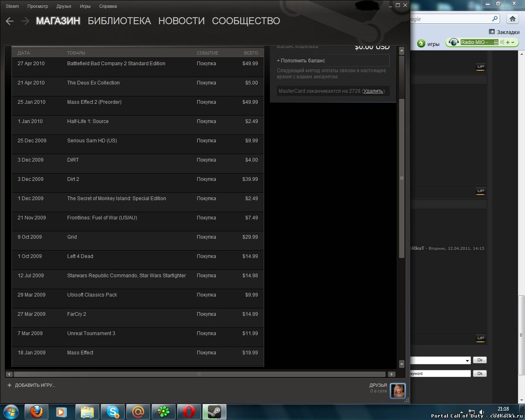Mute the Radio MIO speaker icon
Screen dimensions: 525x420
pos(502,42)
